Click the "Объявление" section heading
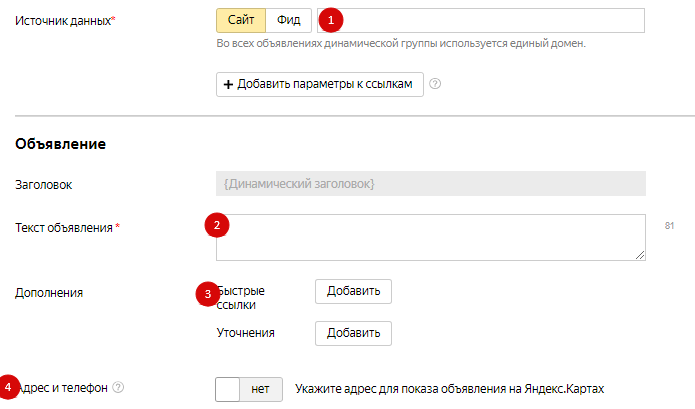The height and width of the screenshot is (409, 695). 61,144
